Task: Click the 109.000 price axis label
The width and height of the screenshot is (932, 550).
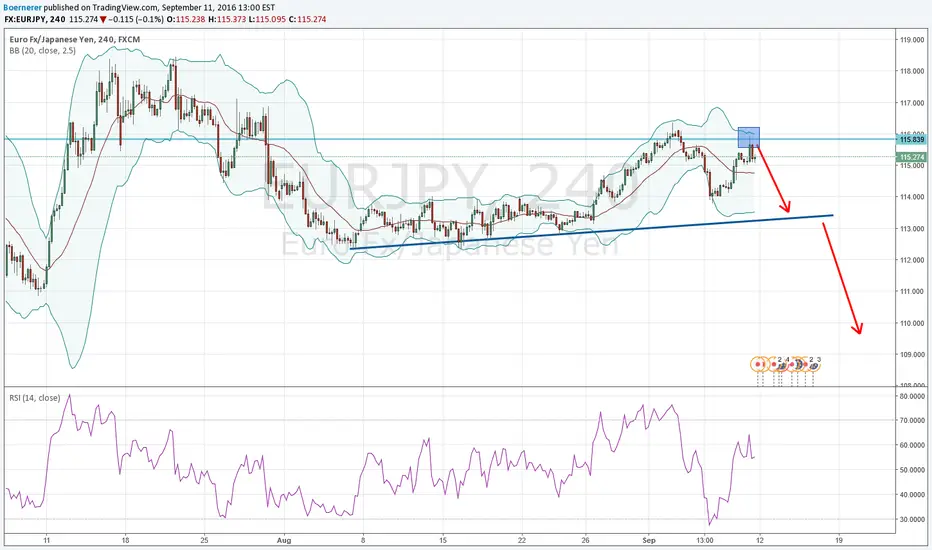Action: [x=912, y=354]
